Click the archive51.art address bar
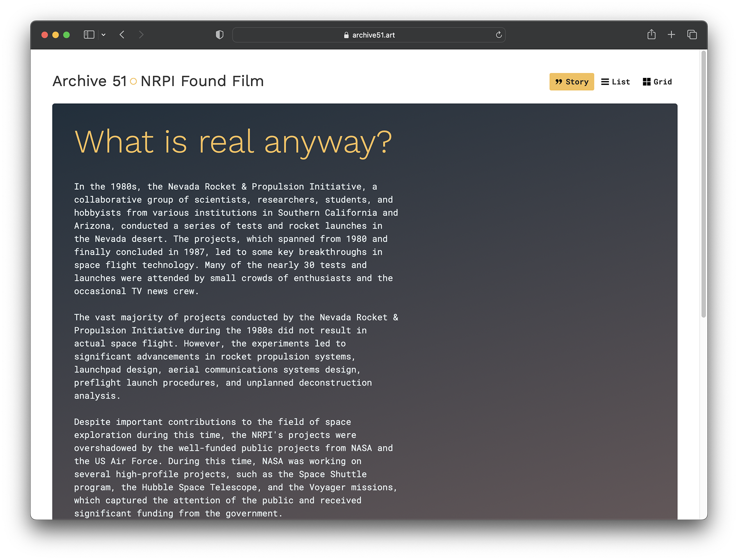Screen dimensions: 738x560 click(x=369, y=35)
